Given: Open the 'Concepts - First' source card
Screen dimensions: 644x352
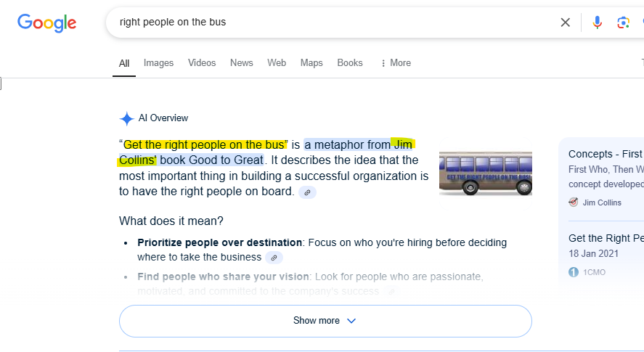Looking at the screenshot, I should [x=606, y=154].
